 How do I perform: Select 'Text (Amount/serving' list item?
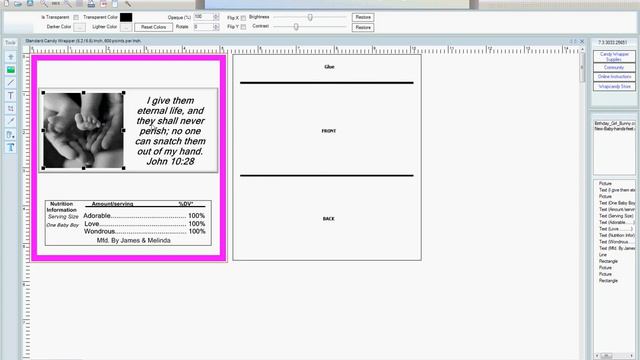coord(617,209)
